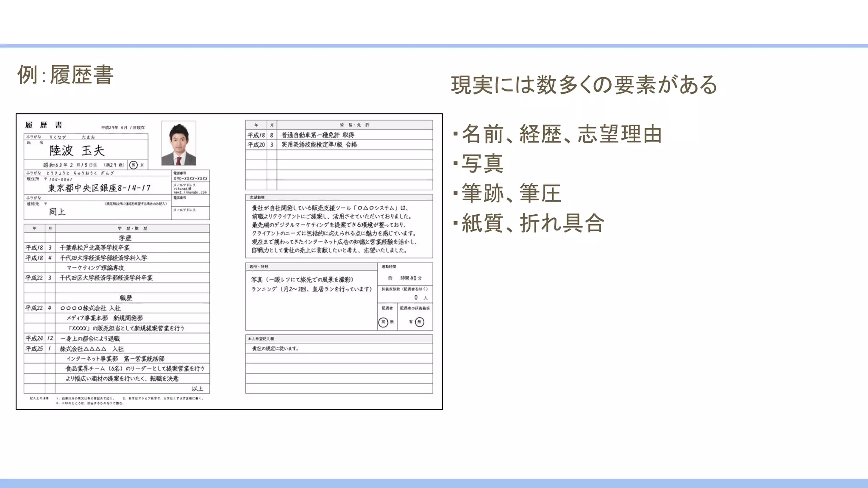Click the applicant's portrait photo on the resume
Viewport: 868px width, 488px height.
click(178, 143)
